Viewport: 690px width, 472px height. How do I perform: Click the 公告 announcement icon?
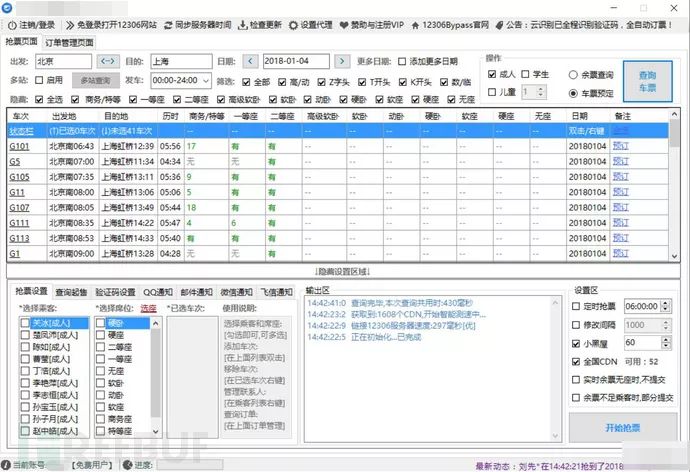(499, 25)
